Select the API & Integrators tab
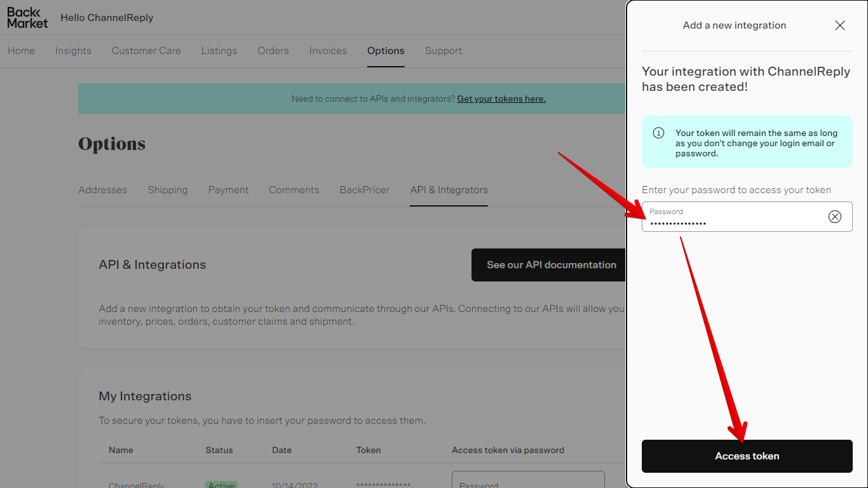The width and height of the screenshot is (868, 488). 449,190
